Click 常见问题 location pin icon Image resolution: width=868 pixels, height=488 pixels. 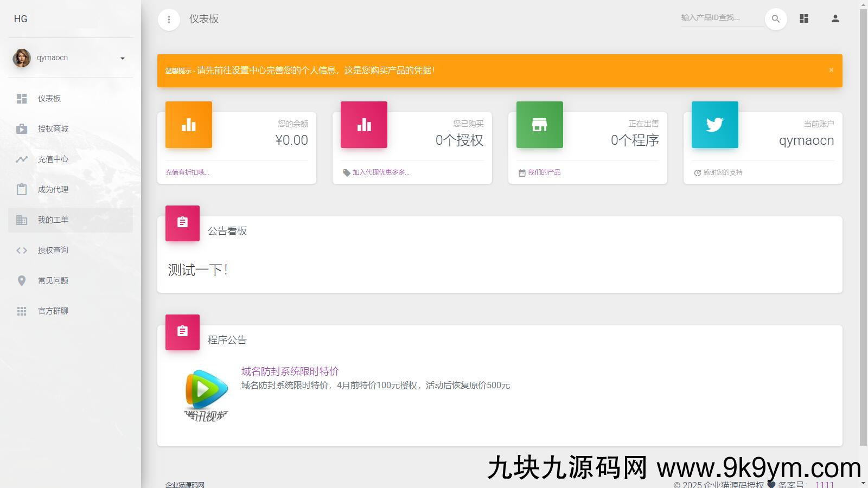pos(22,281)
